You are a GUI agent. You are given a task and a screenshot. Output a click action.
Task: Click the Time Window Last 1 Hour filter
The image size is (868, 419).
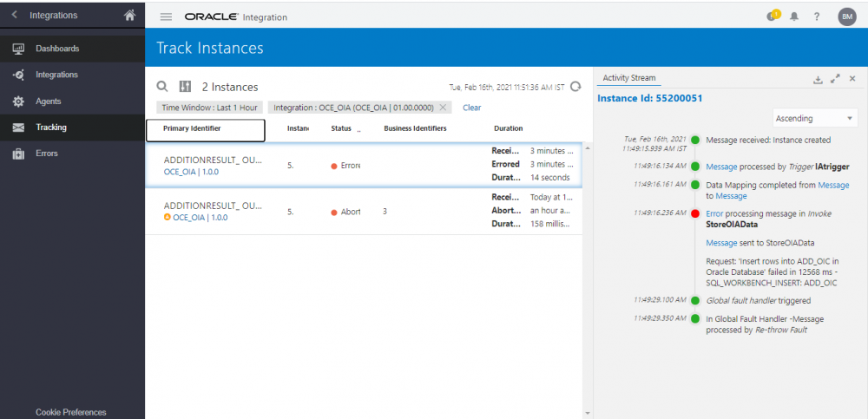(210, 108)
